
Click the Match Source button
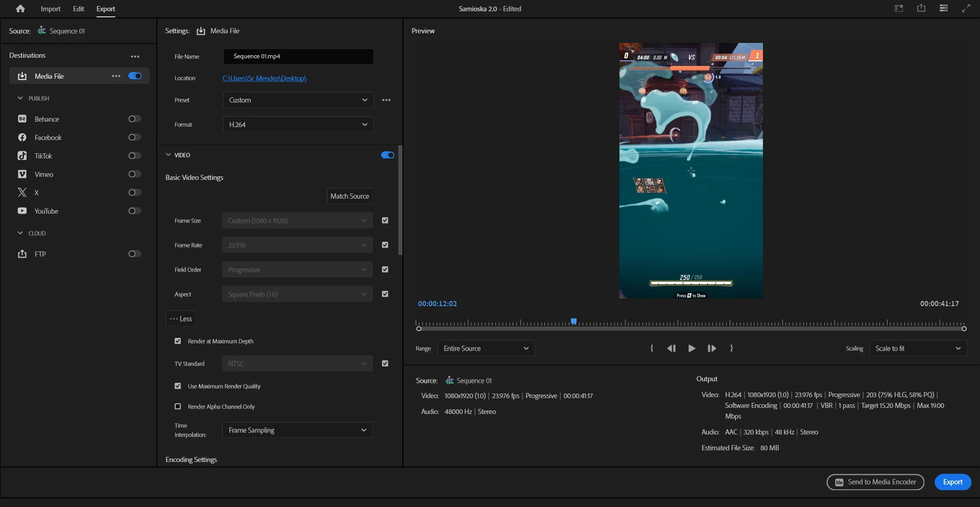pos(350,196)
